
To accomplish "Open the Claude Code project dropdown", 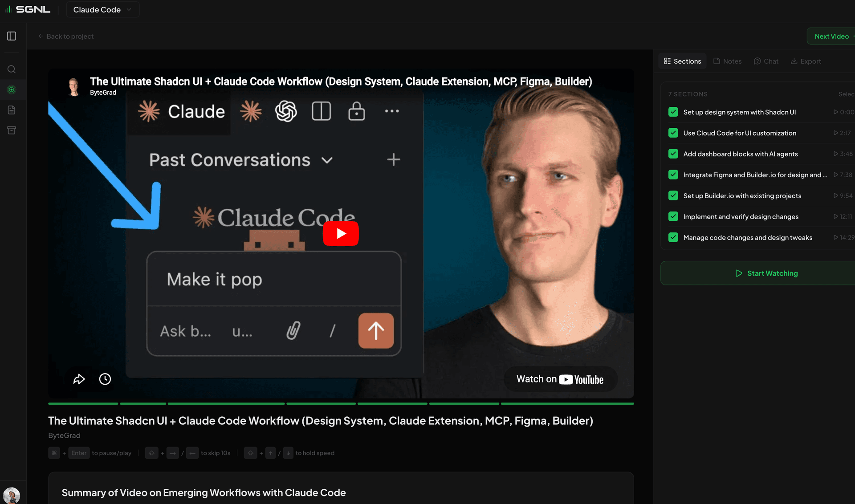I will coord(102,9).
